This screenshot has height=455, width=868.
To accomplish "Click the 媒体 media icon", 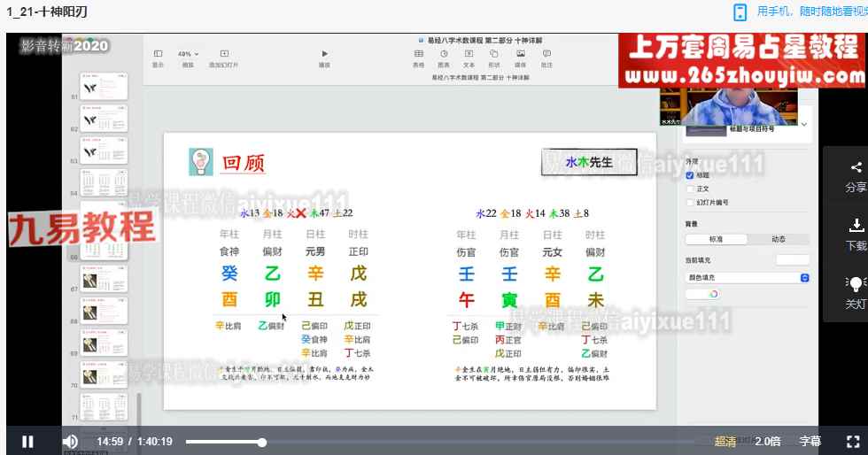I will (521, 54).
